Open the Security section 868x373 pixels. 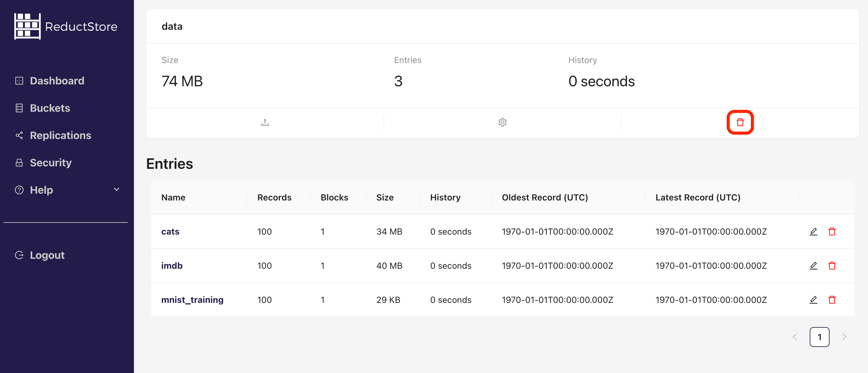51,163
